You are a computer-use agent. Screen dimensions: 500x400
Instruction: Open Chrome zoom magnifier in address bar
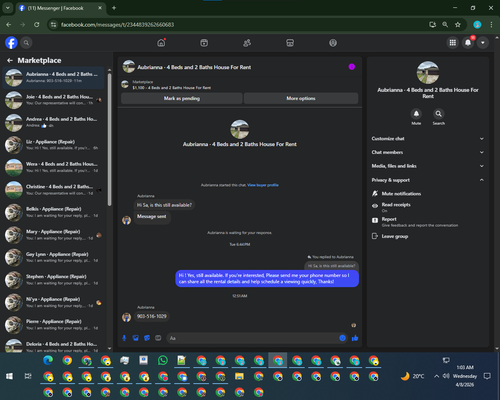[x=445, y=24]
